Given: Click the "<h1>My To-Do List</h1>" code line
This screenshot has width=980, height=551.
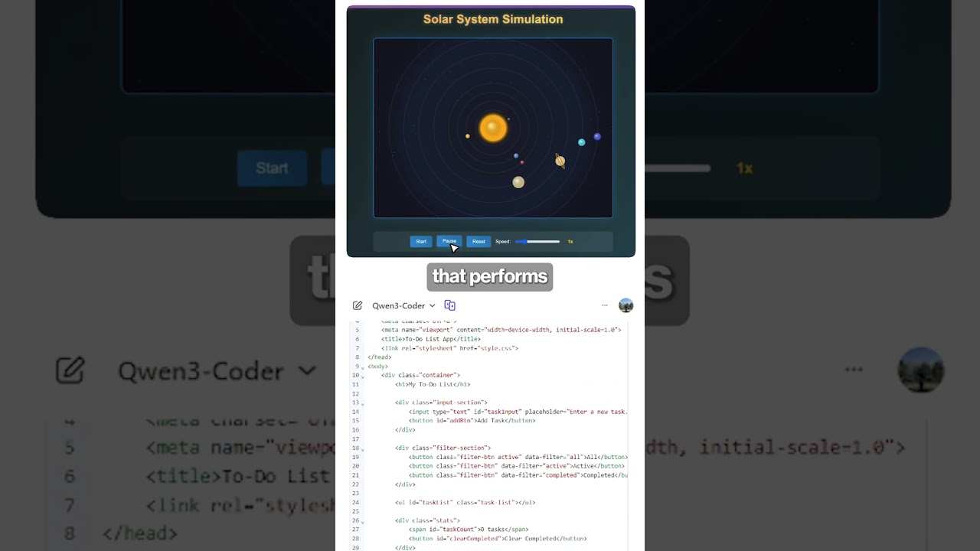Looking at the screenshot, I should tap(433, 384).
